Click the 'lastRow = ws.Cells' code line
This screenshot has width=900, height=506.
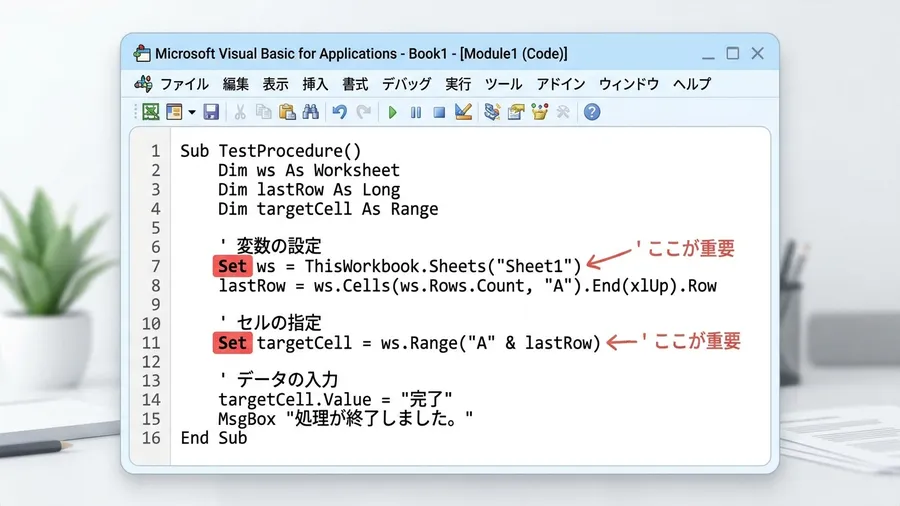click(x=467, y=286)
